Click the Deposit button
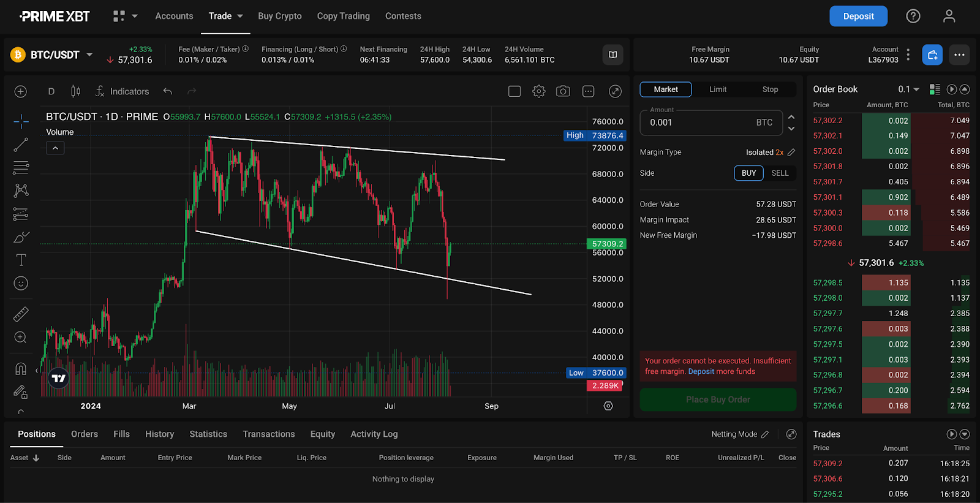Viewport: 980px width, 503px height. [858, 16]
